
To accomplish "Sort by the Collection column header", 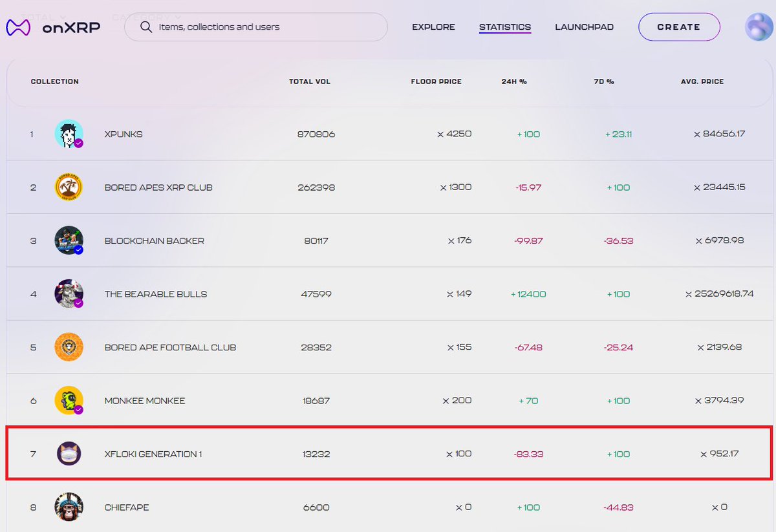I will pos(55,81).
